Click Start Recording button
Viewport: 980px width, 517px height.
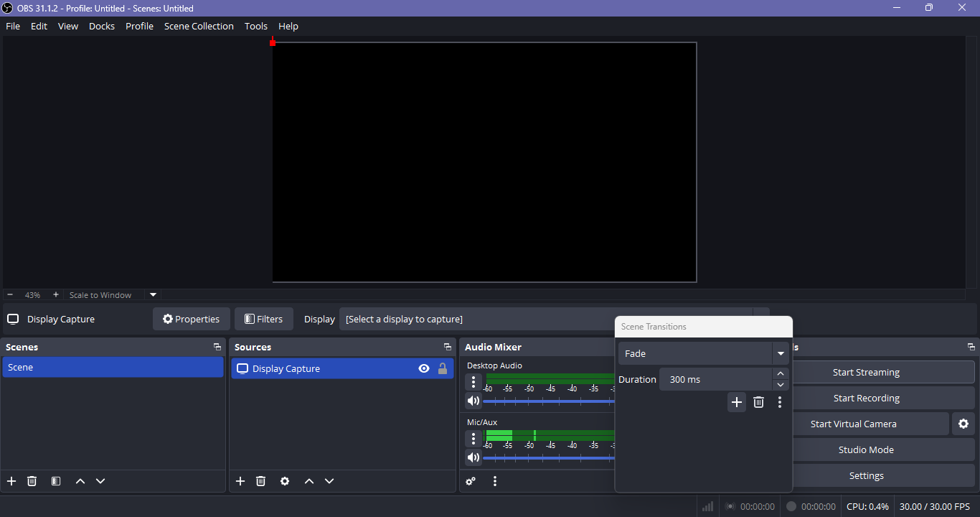coord(866,398)
